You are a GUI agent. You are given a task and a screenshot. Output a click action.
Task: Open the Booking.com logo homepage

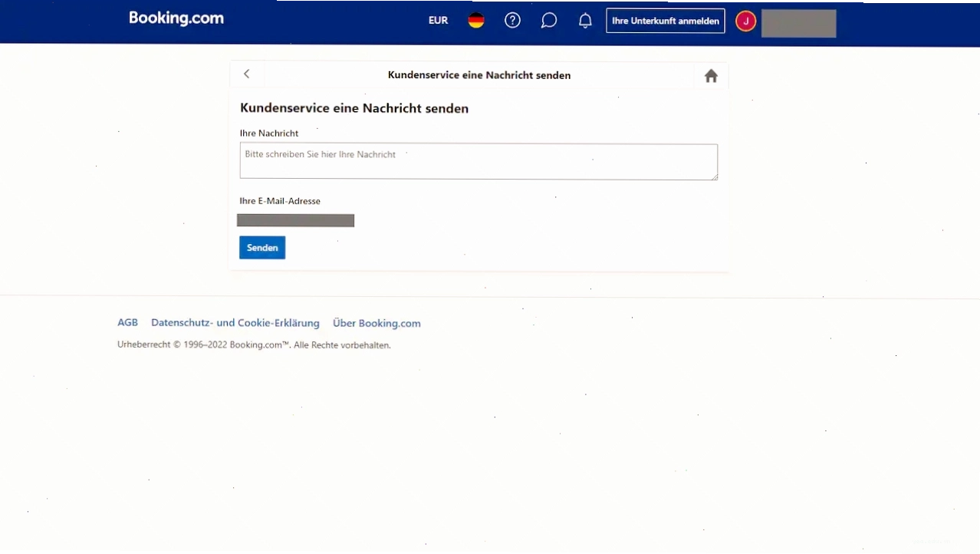[x=176, y=18]
